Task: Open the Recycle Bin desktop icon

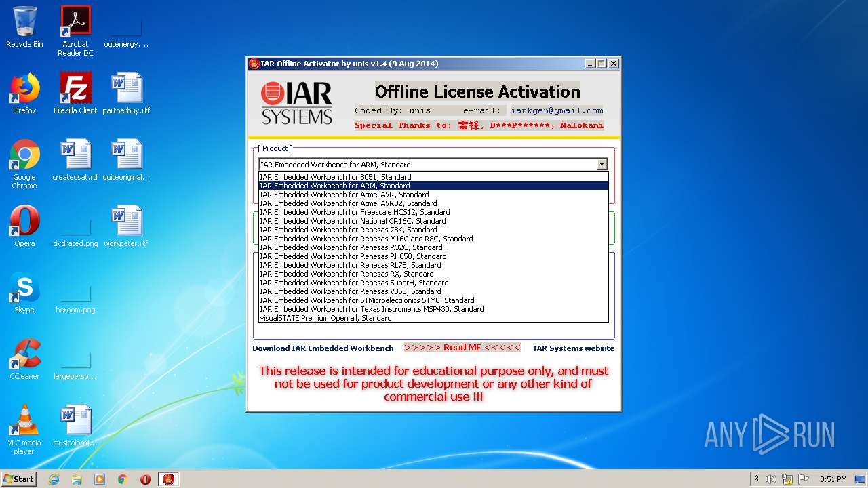Action: point(24,27)
